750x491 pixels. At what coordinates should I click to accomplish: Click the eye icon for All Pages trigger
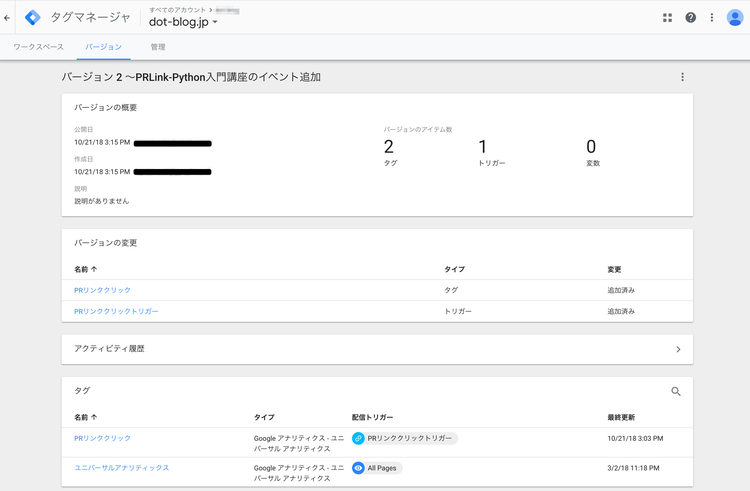pyautogui.click(x=358, y=468)
